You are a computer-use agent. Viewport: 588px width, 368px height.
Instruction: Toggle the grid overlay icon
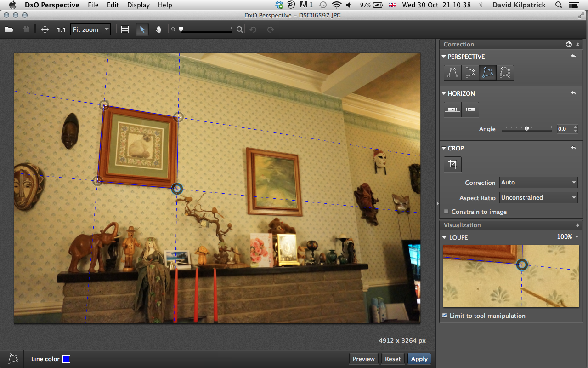[124, 29]
